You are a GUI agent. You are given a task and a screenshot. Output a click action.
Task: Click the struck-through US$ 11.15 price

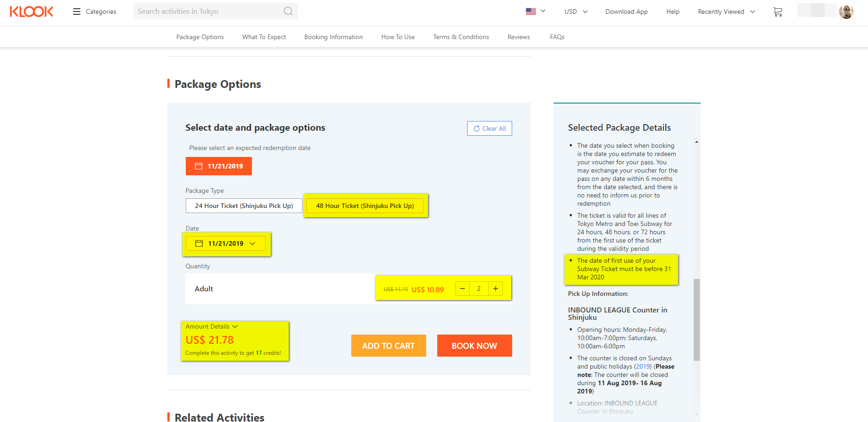pyautogui.click(x=396, y=289)
